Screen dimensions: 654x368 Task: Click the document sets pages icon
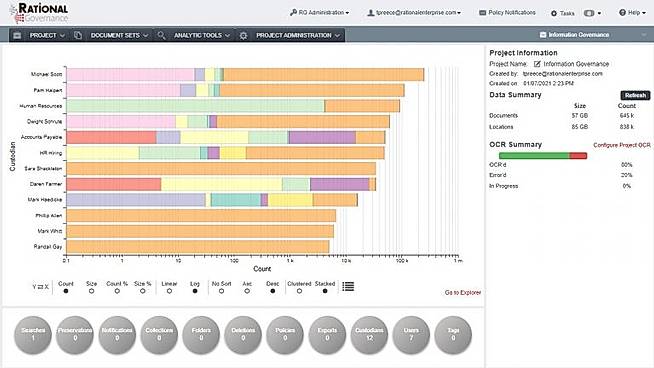[78, 35]
